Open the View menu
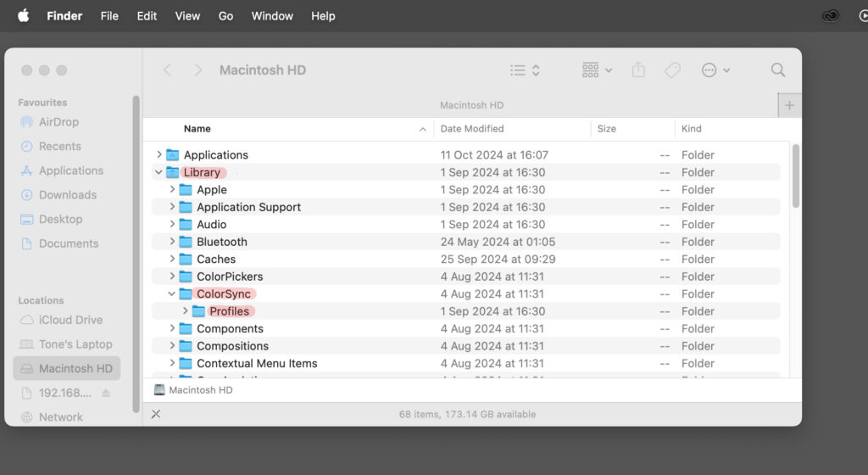 [187, 16]
